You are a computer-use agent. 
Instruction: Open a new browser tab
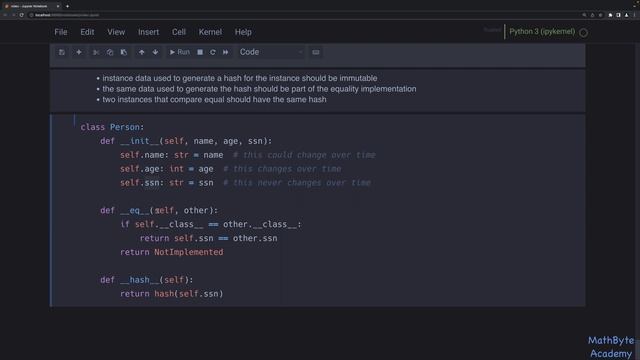pos(67,6)
